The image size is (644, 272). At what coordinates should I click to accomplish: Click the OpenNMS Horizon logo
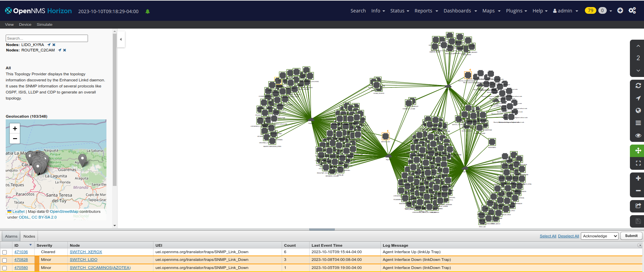coord(38,11)
